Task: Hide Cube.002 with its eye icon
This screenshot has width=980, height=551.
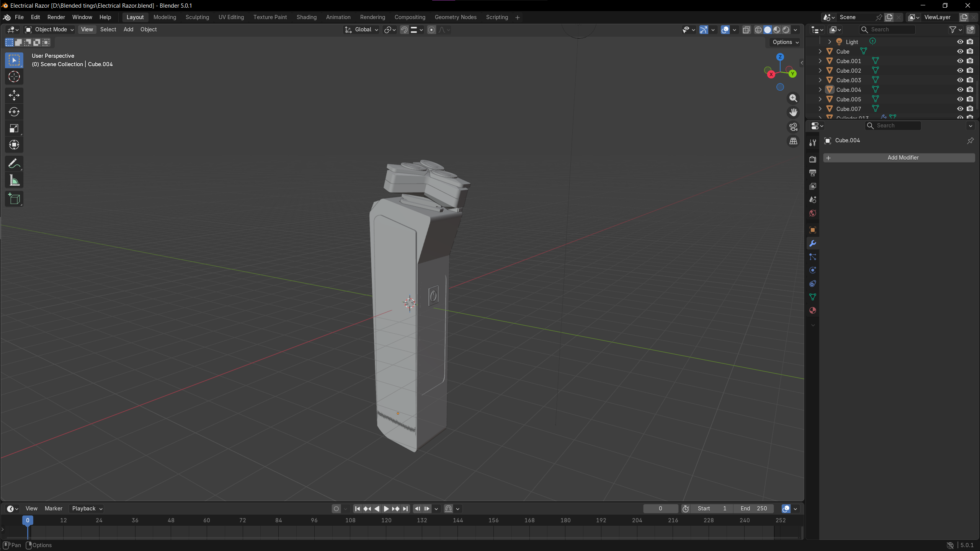Action: pos(960,70)
